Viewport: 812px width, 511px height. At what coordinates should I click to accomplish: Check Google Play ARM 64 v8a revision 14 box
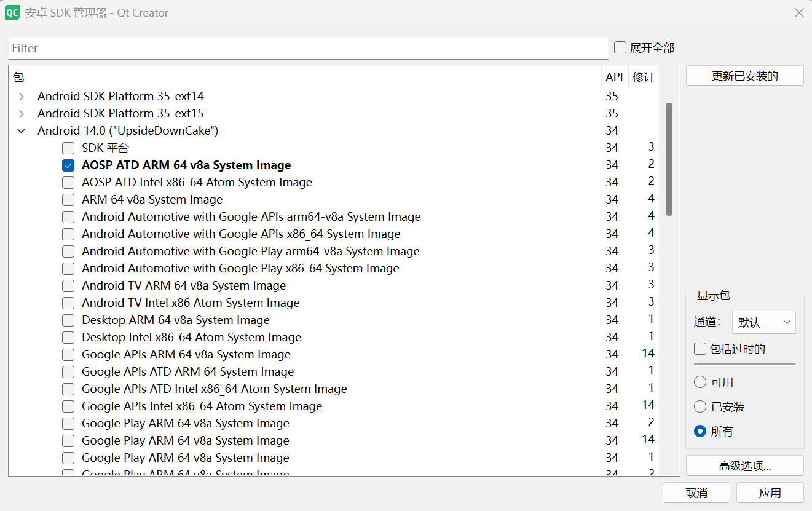click(x=68, y=440)
